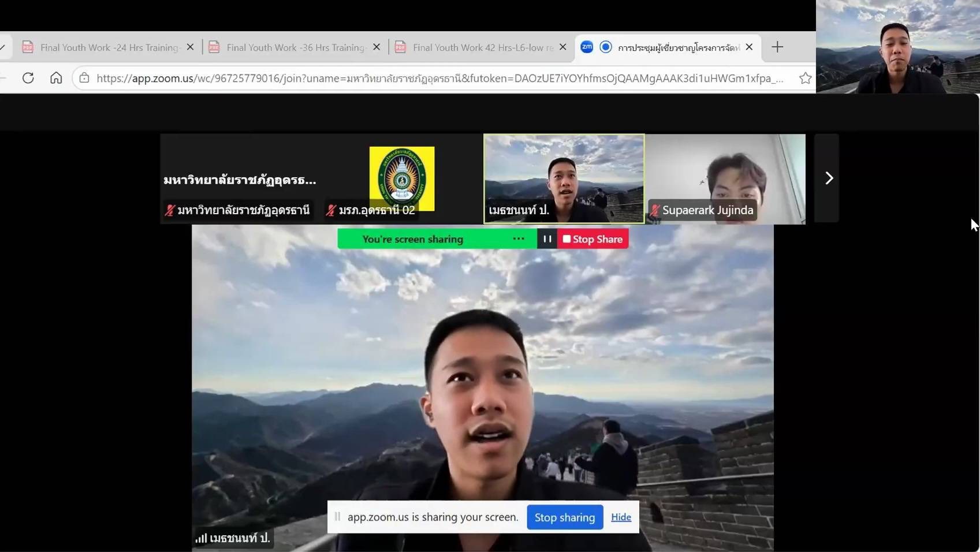980x552 pixels.
Task: Click the signal strength icon on the main video
Action: pos(200,538)
